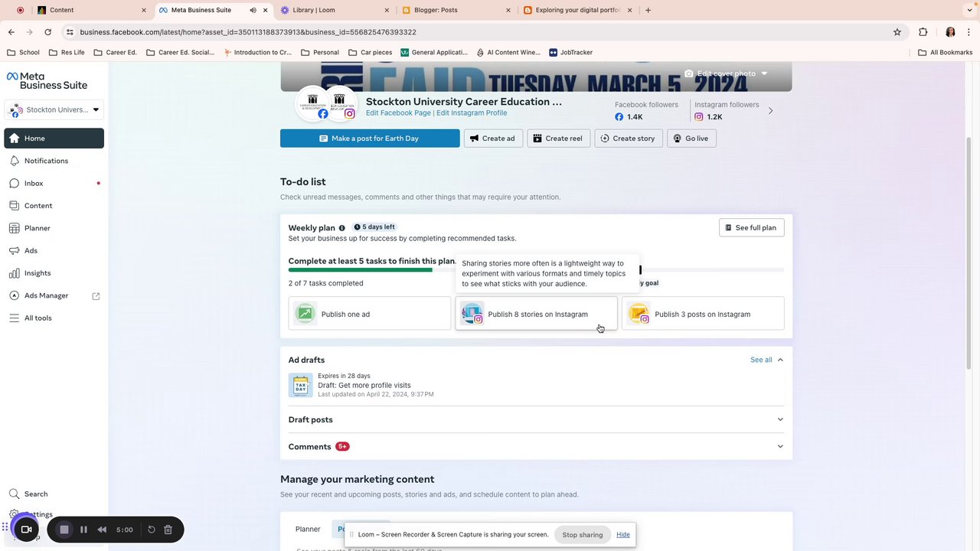Image resolution: width=980 pixels, height=551 pixels.
Task: Switch to the Content browser tab
Action: [x=90, y=10]
